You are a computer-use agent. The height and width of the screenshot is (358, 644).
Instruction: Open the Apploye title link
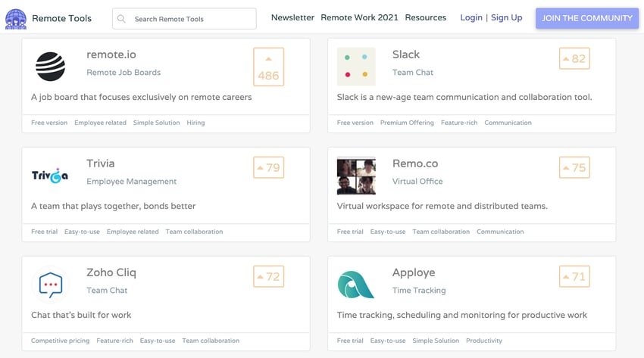[x=414, y=272]
